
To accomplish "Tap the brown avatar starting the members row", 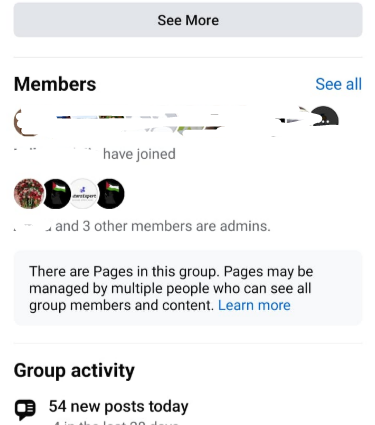I will [24, 123].
